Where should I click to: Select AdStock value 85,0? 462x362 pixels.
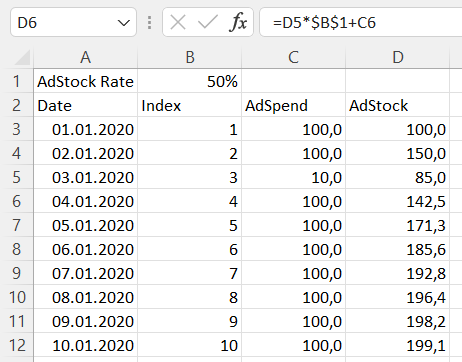[x=398, y=177]
